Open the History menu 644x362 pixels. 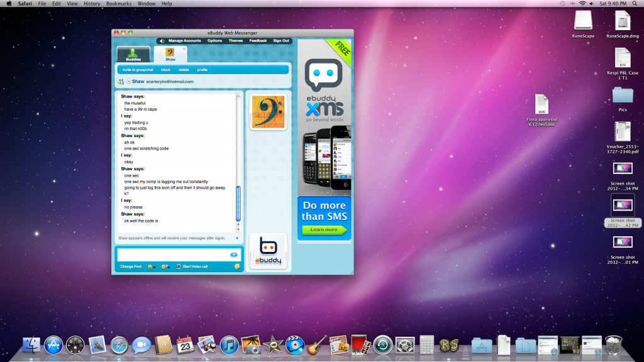[x=92, y=4]
